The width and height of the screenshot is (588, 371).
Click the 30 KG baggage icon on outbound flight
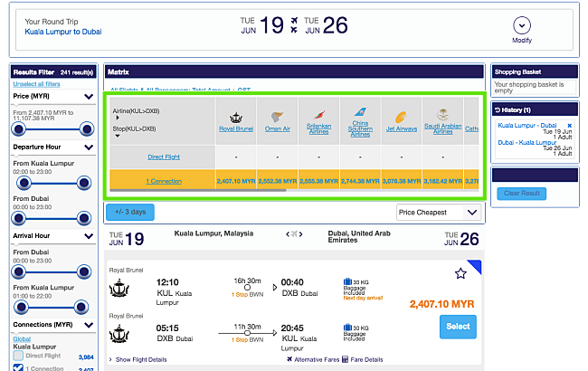coord(347,281)
